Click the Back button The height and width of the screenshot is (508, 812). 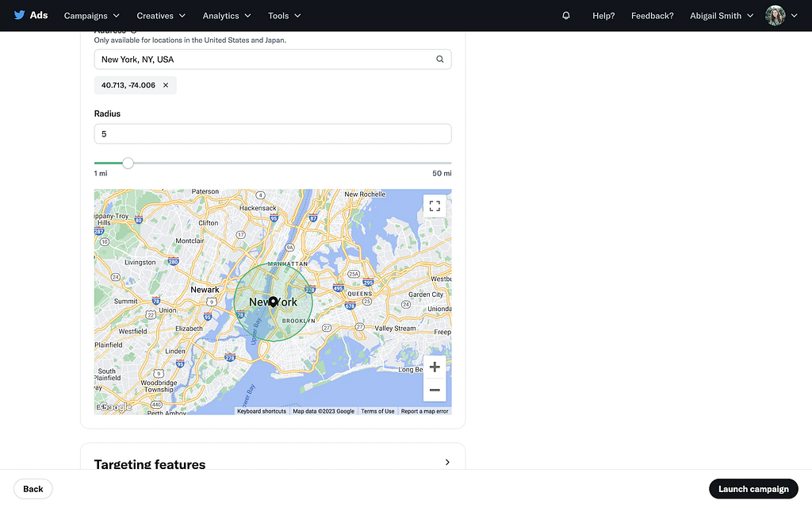[x=33, y=489]
